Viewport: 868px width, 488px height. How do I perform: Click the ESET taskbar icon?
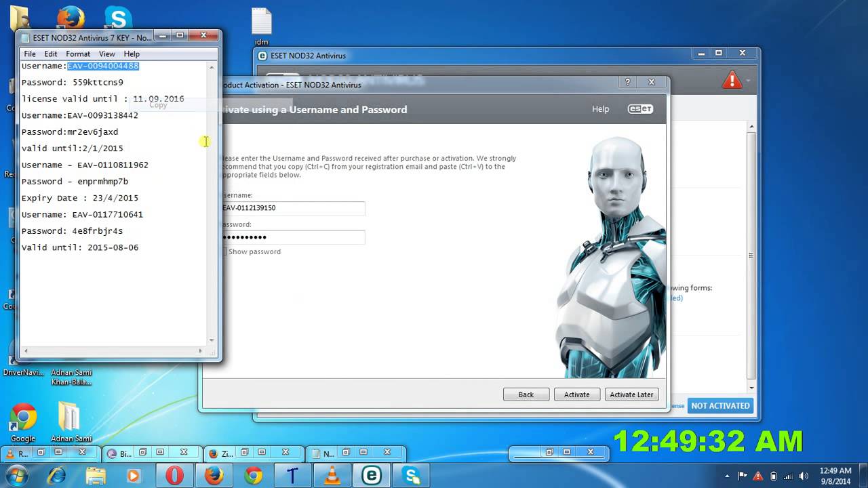point(372,476)
